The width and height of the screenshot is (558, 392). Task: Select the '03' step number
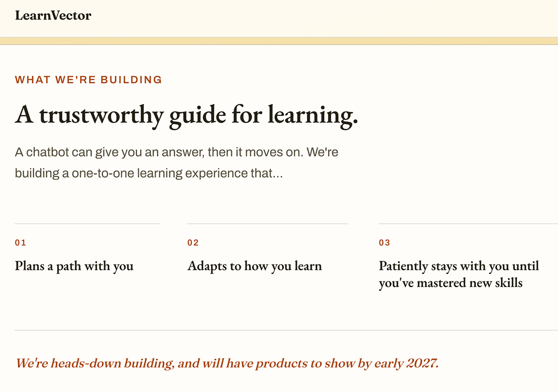tap(384, 243)
